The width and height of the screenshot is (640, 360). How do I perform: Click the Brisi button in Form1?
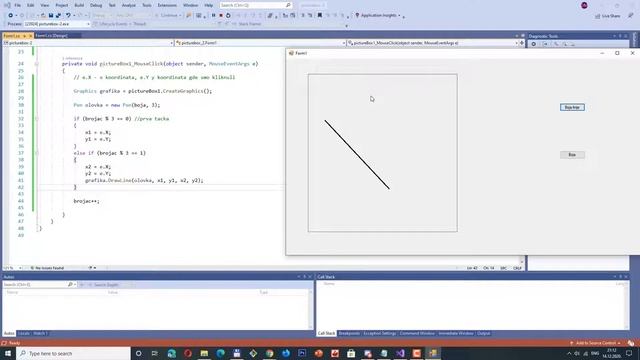[572, 155]
